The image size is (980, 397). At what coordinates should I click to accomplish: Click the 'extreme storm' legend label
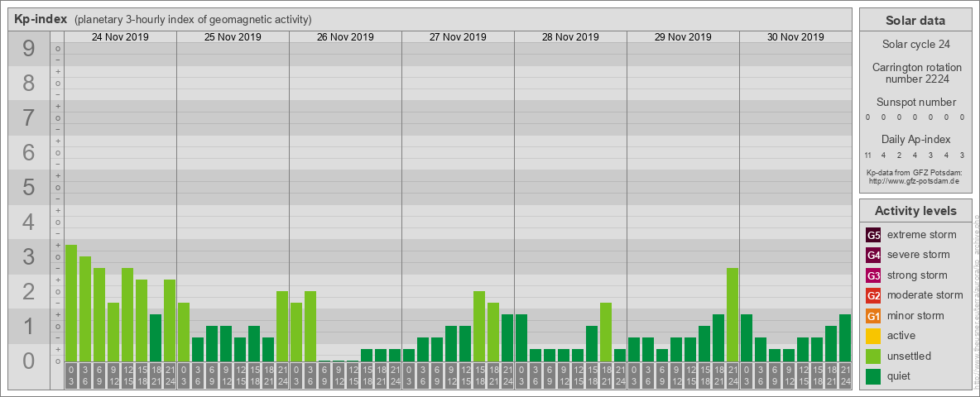(922, 235)
